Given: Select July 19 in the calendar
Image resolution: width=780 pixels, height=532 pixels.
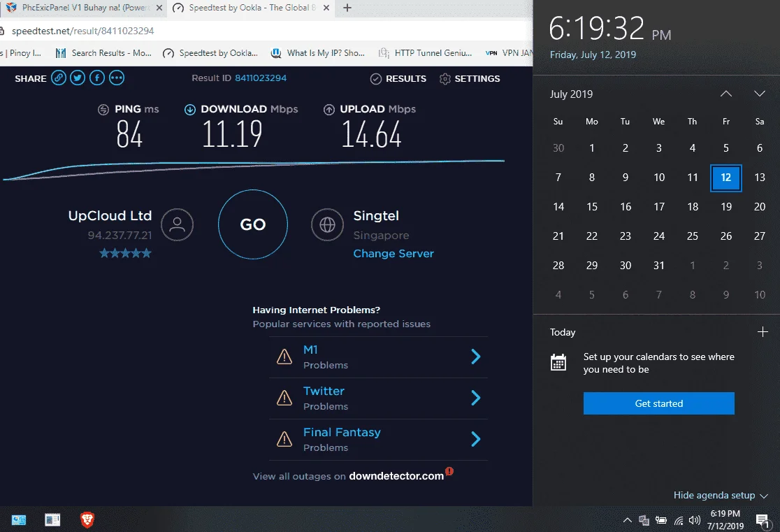Looking at the screenshot, I should 726,206.
